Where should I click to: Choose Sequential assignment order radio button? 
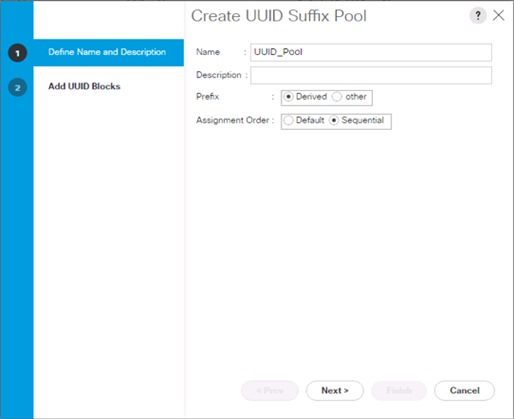coord(334,120)
